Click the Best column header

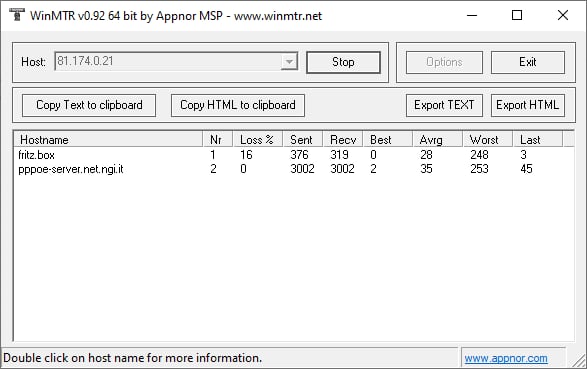point(387,140)
